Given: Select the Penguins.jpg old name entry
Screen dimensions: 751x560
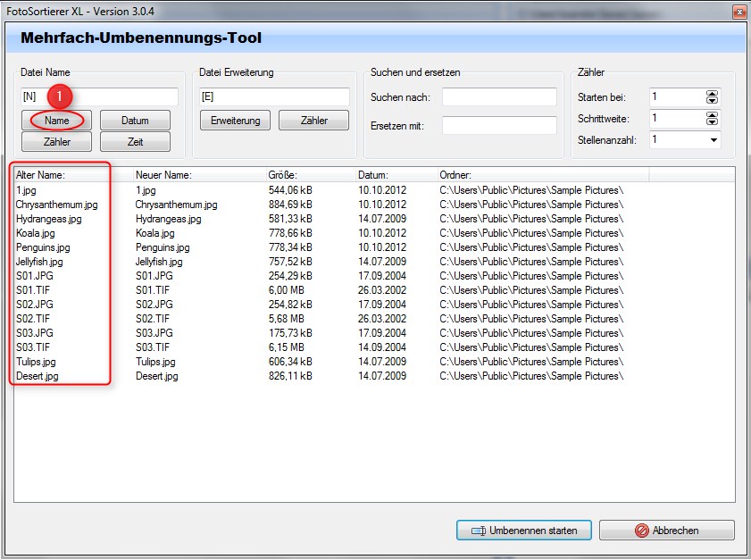Looking at the screenshot, I should tap(43, 247).
